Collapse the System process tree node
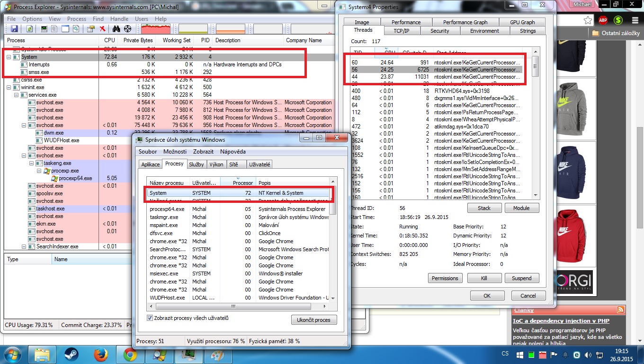Screen dimensions: 644x364 click(x=9, y=57)
